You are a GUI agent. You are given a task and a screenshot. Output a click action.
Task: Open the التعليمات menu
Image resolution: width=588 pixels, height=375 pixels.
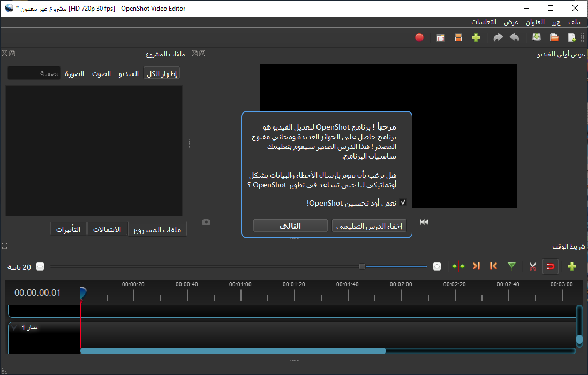click(x=484, y=22)
